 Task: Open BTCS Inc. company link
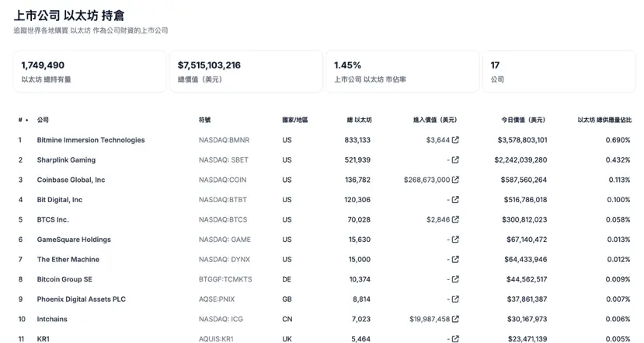pyautogui.click(x=53, y=219)
